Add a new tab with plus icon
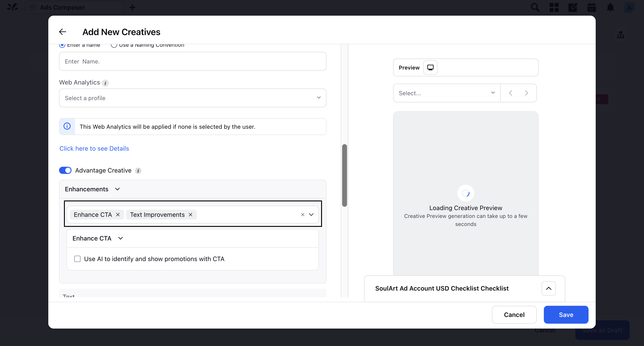 pos(132,7)
